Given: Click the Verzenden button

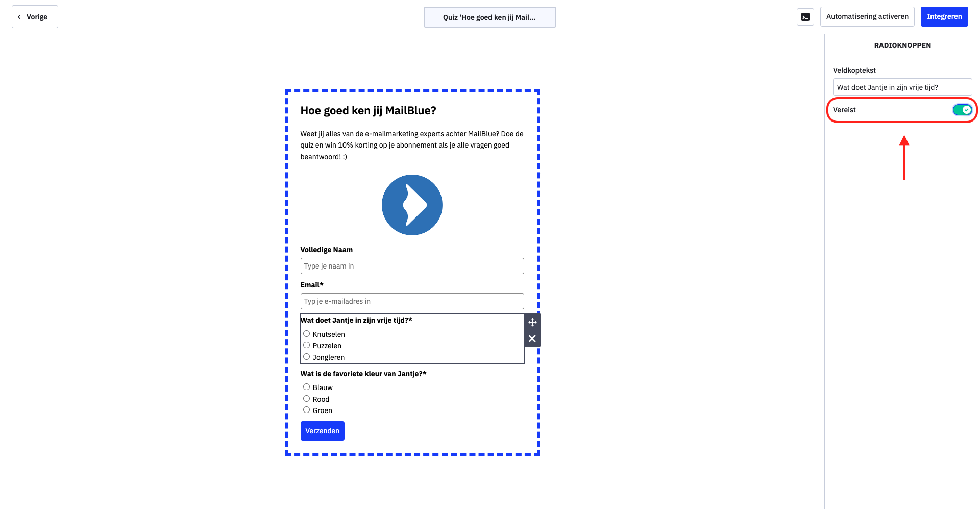Looking at the screenshot, I should pyautogui.click(x=322, y=431).
